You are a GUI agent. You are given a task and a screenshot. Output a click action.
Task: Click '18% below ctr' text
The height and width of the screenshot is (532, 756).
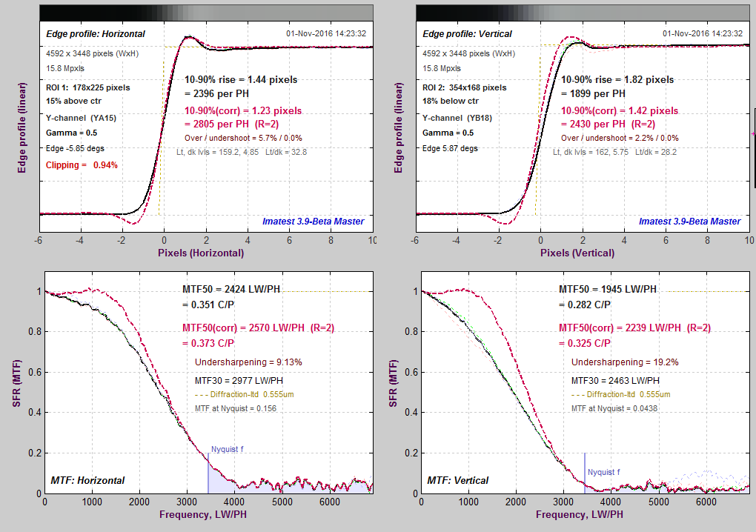click(x=451, y=102)
